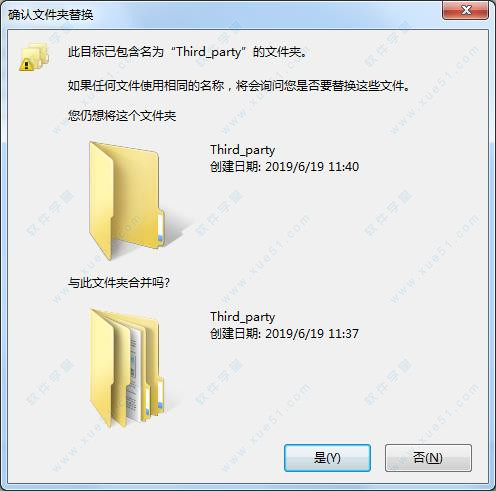Click the blue tab on the empty folder icon
496x491 pixels.
pyautogui.click(x=160, y=228)
